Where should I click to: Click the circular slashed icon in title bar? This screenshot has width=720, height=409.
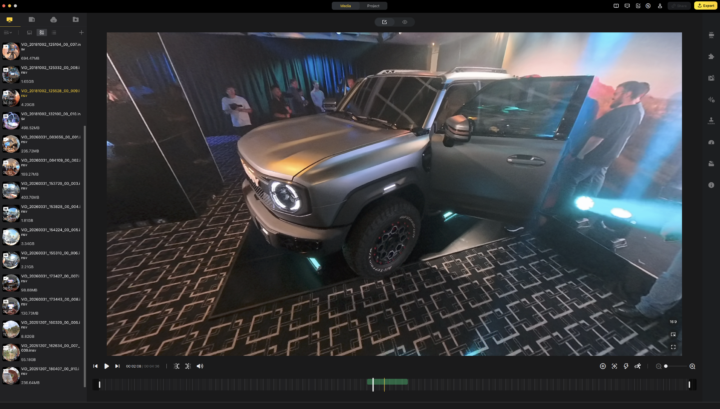[648, 6]
